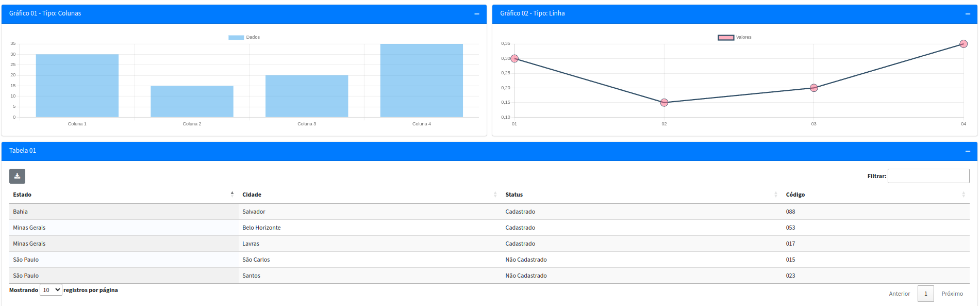This screenshot has width=980, height=306.
Task: Select page 1 in pagination
Action: (x=925, y=294)
